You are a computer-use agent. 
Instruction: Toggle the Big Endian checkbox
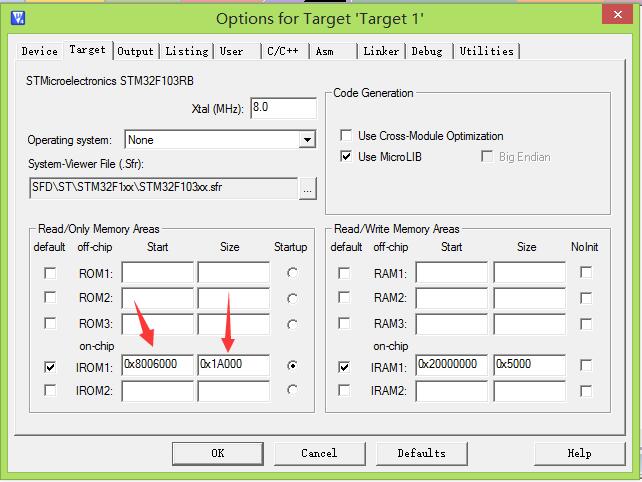point(487,156)
